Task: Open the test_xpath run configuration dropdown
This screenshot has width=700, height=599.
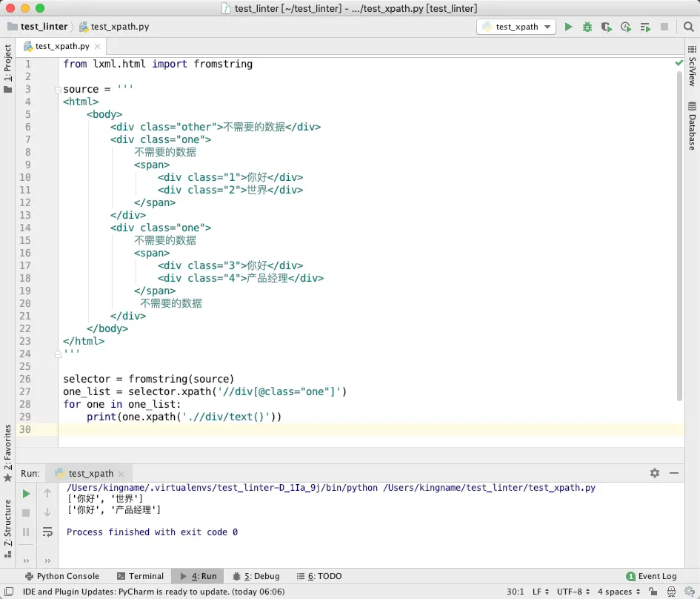Action: (516, 27)
